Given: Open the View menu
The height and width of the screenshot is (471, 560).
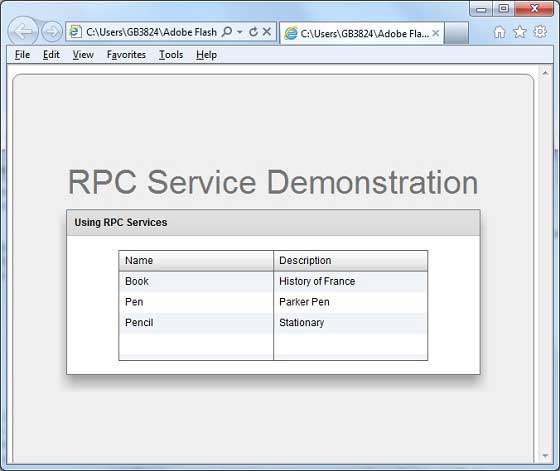Looking at the screenshot, I should pos(83,55).
